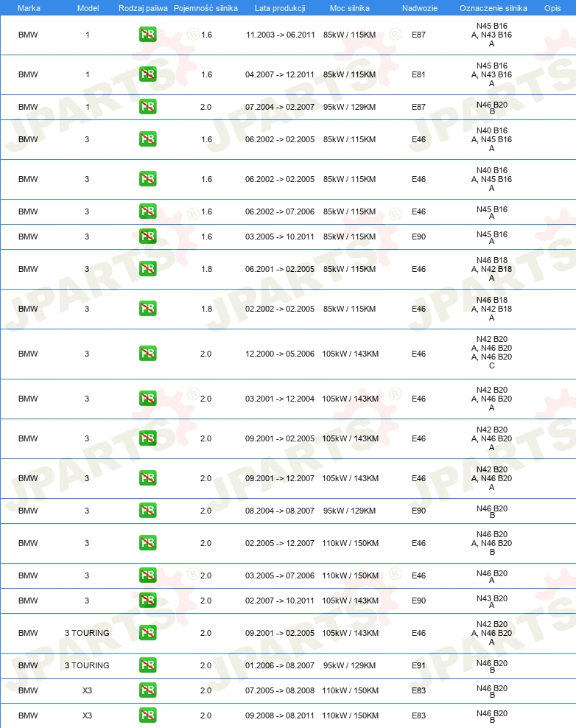The height and width of the screenshot is (728, 576).
Task: Click the Pojemność silnika column header
Action: tap(206, 8)
